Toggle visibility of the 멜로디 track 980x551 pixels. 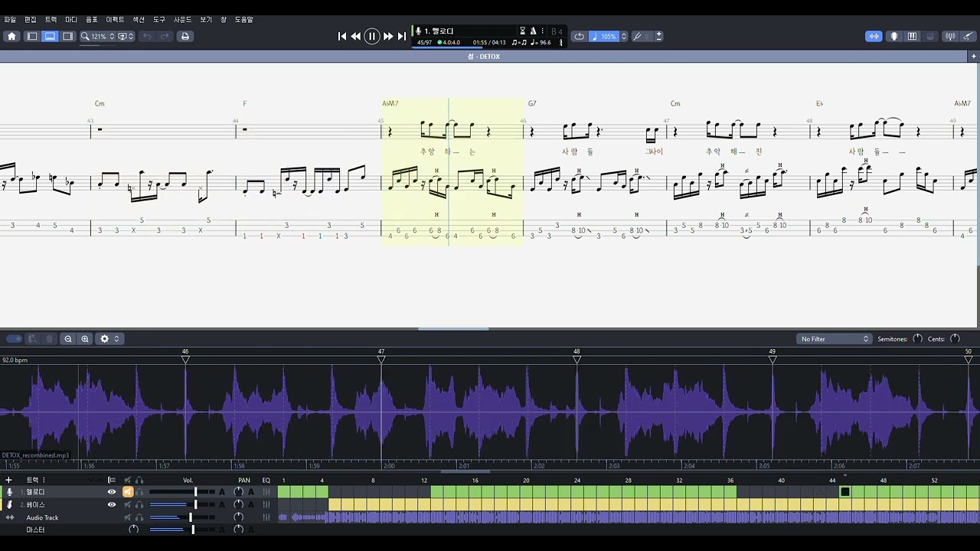[x=112, y=492]
